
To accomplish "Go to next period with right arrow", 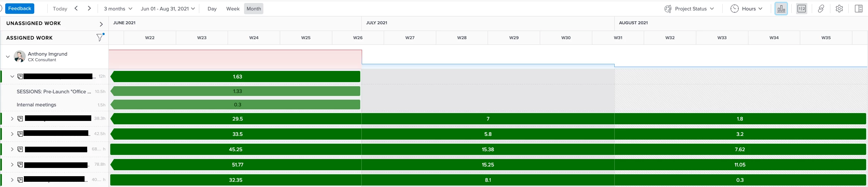I will pyautogui.click(x=89, y=8).
